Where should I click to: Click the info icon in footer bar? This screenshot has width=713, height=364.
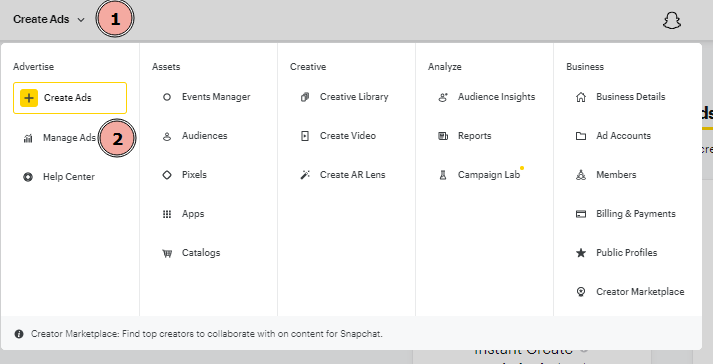coord(19,334)
